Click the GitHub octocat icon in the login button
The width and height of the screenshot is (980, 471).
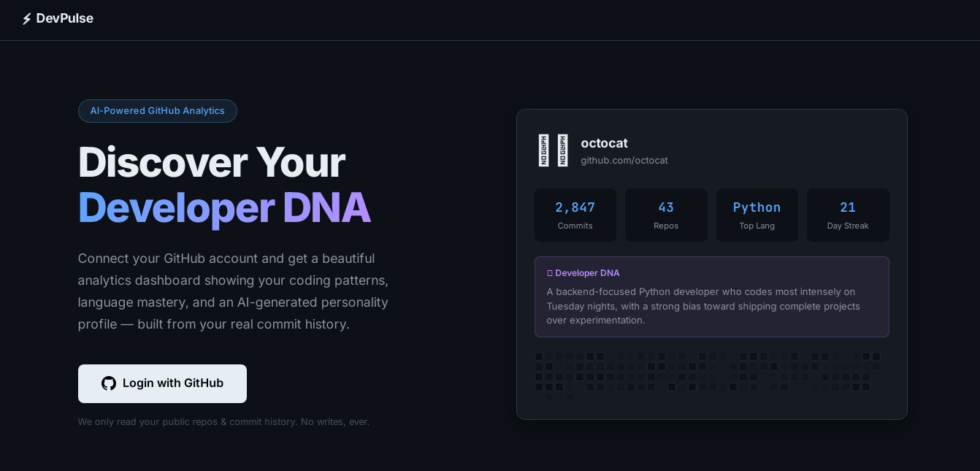[x=109, y=383]
